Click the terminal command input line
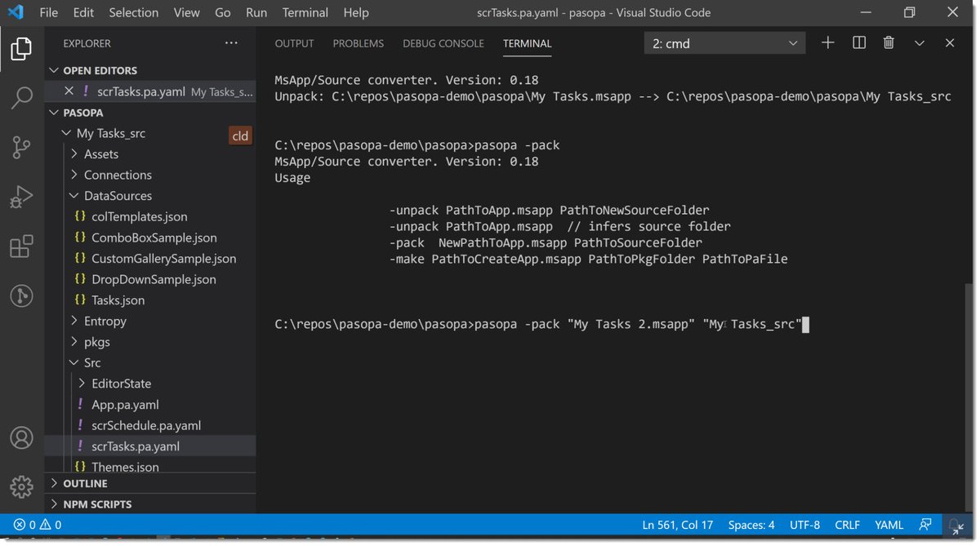The width and height of the screenshot is (980, 546). point(541,325)
